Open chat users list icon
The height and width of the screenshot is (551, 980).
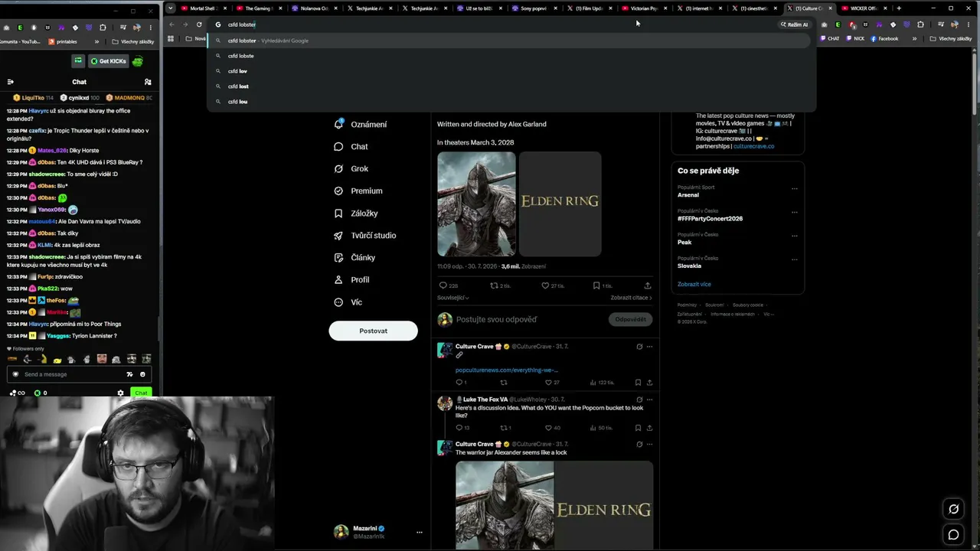148,82
